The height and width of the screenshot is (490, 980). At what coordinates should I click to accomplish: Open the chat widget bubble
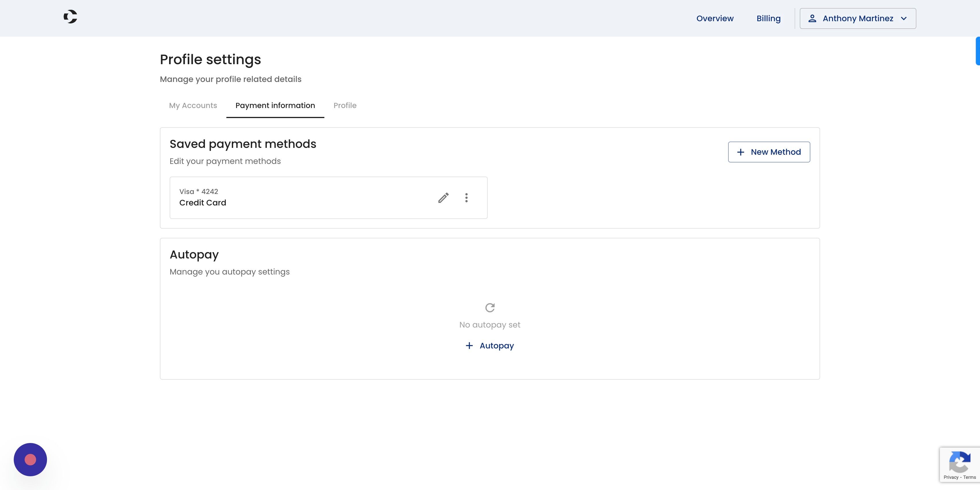tap(30, 460)
